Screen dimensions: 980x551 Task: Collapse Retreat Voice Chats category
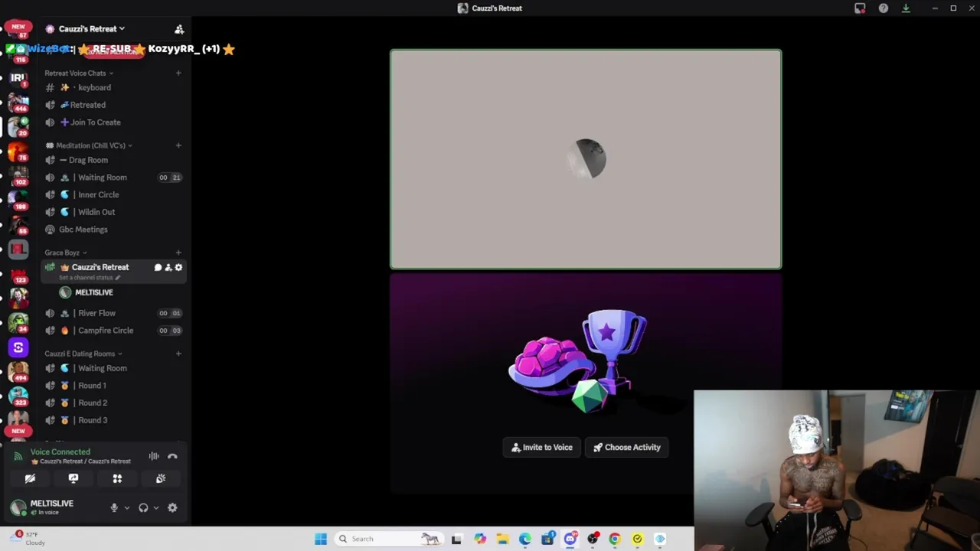point(79,73)
